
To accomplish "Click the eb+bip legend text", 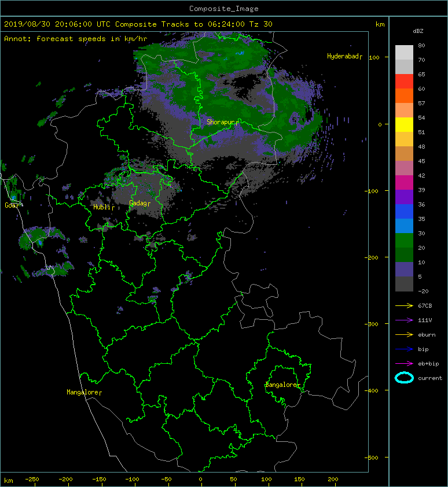I will [428, 364].
